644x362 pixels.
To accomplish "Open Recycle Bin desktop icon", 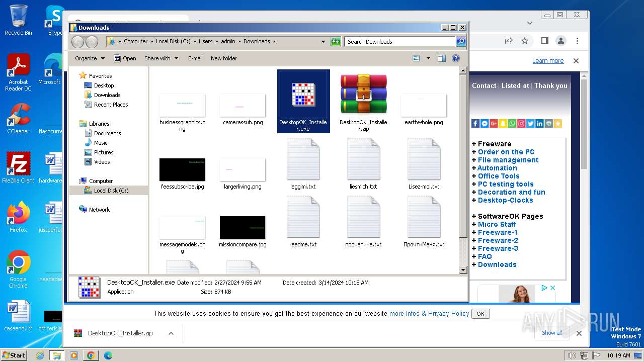I will 18,20.
